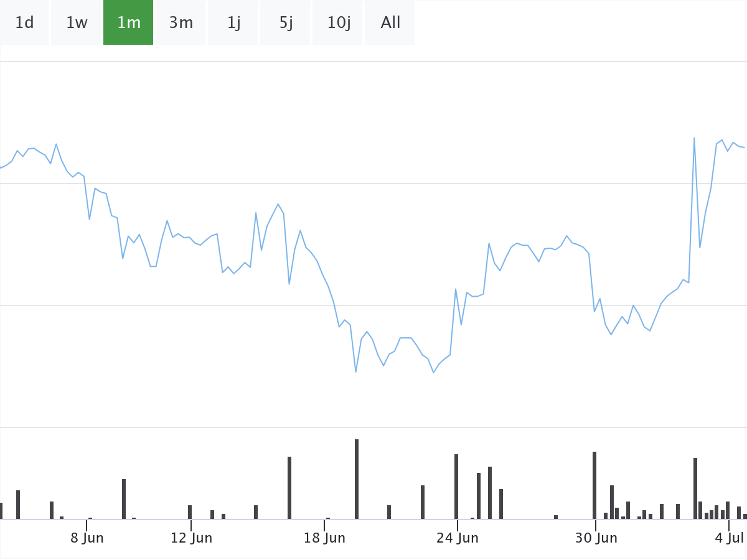Switch chart to 5j range

(x=286, y=23)
